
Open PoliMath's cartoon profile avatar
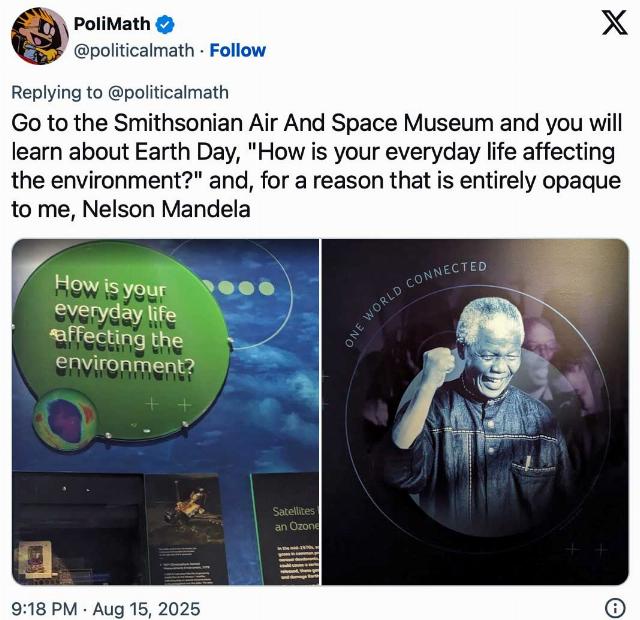(x=40, y=36)
